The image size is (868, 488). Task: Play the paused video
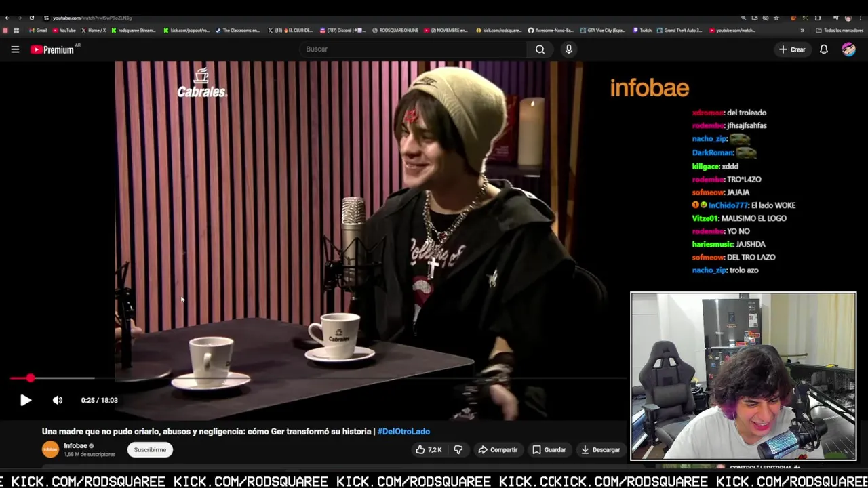click(26, 401)
